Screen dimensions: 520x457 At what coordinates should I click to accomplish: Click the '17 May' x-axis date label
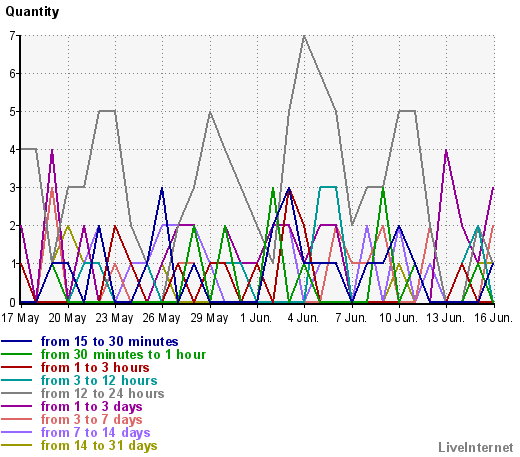tap(20, 318)
